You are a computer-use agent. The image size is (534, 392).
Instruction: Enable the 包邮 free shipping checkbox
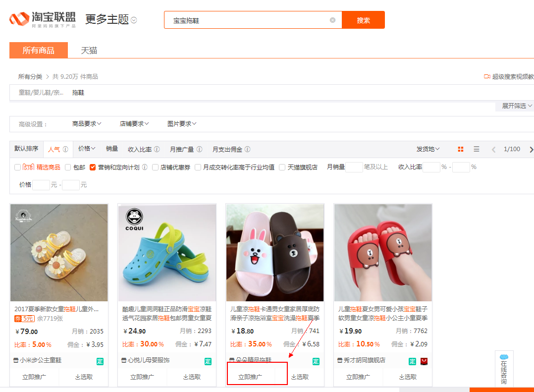(x=68, y=167)
